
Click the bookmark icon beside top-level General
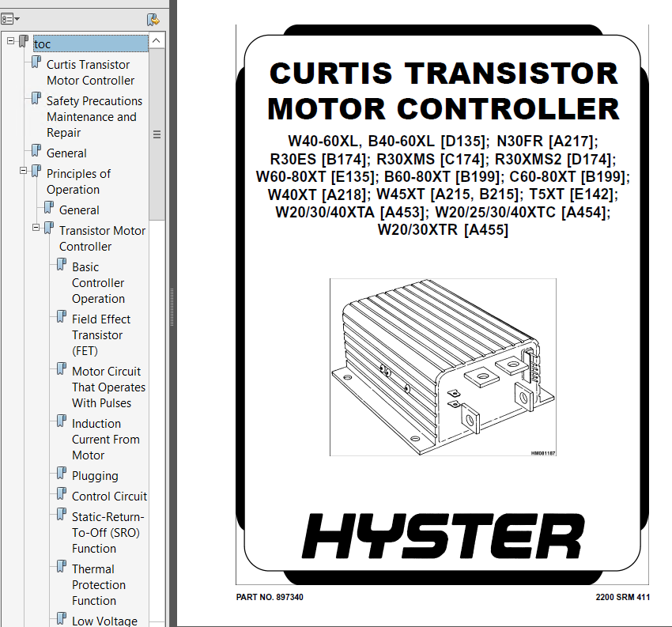36,151
